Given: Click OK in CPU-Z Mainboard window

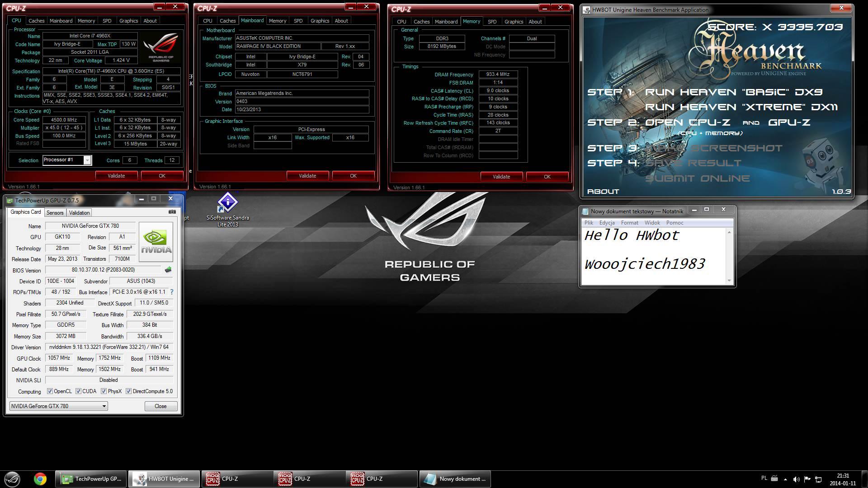Looking at the screenshot, I should pyautogui.click(x=353, y=176).
